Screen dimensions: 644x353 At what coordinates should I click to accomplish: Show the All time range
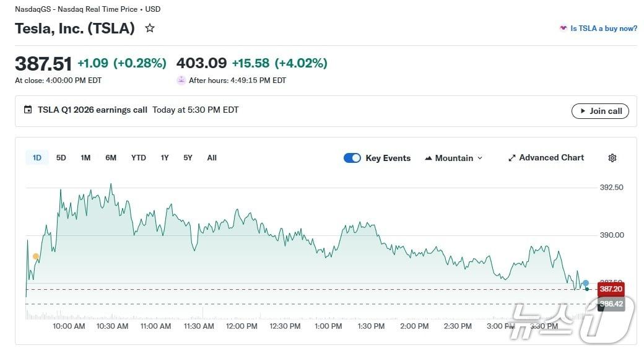(212, 158)
